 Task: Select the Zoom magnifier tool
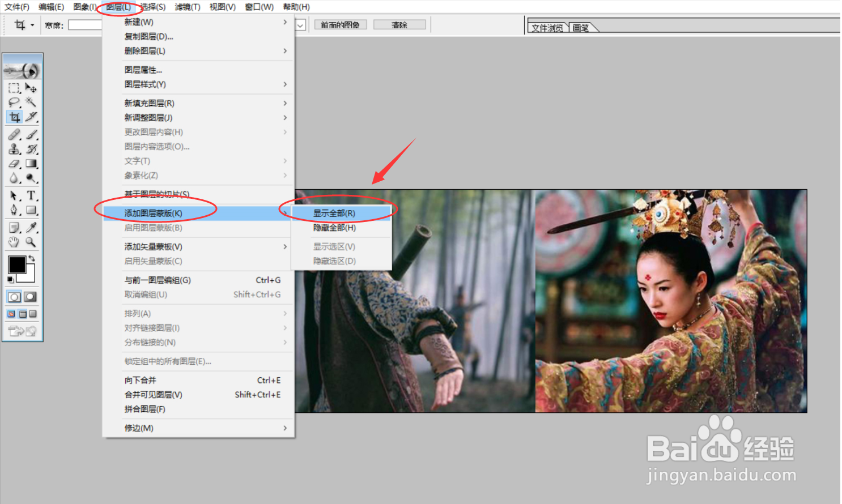pyautogui.click(x=31, y=242)
